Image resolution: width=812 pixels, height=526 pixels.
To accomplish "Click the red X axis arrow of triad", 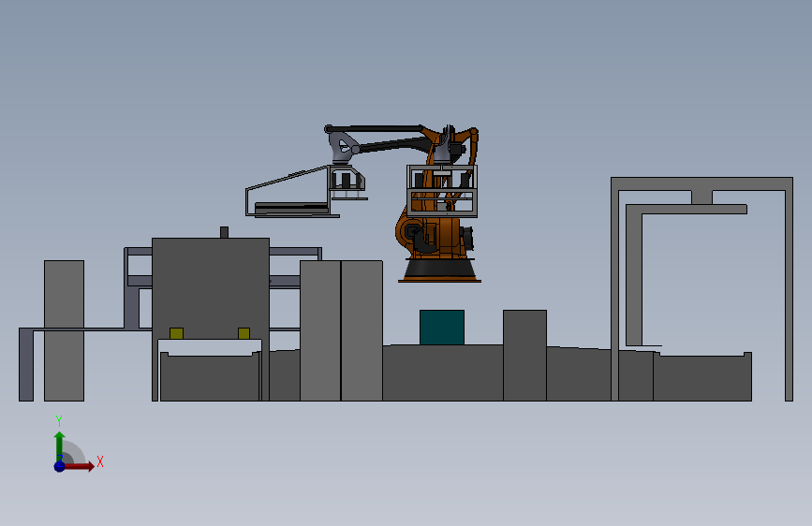I will (79, 466).
